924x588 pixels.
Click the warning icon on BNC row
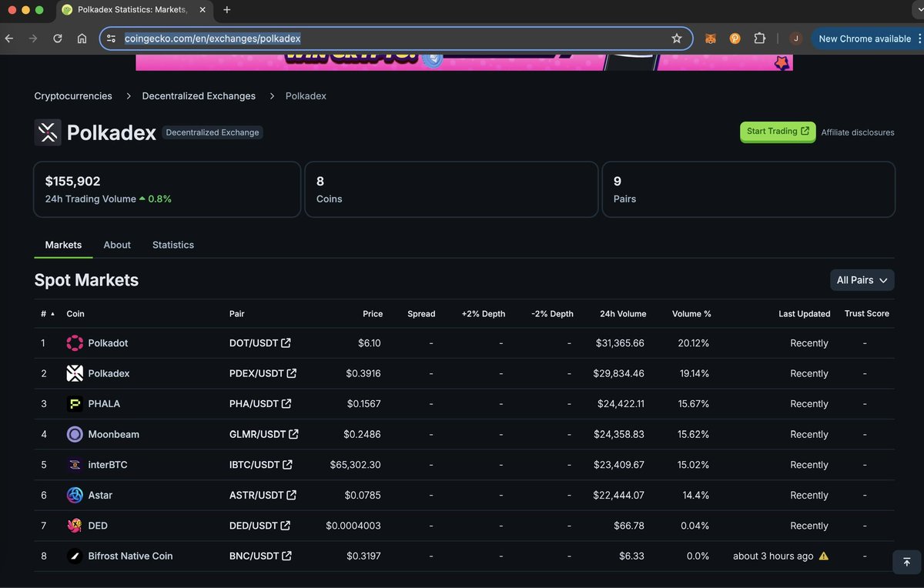click(824, 556)
